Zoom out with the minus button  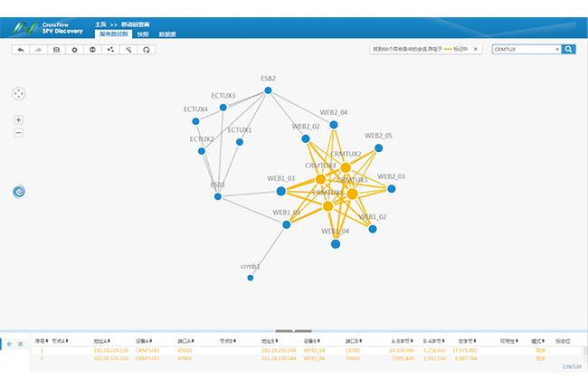[x=19, y=133]
